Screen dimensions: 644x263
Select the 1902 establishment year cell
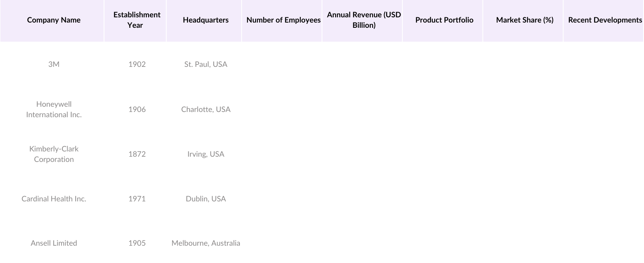click(137, 64)
